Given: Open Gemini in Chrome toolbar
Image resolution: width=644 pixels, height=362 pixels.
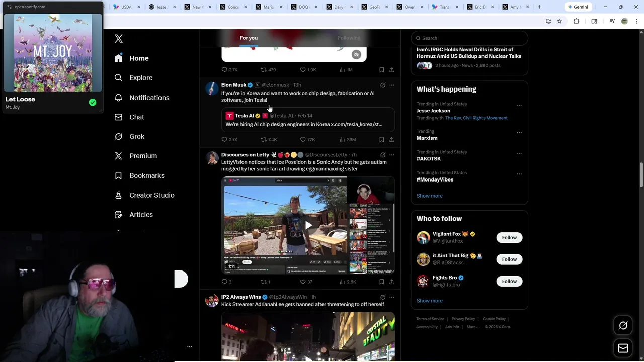Looking at the screenshot, I should pos(577,7).
